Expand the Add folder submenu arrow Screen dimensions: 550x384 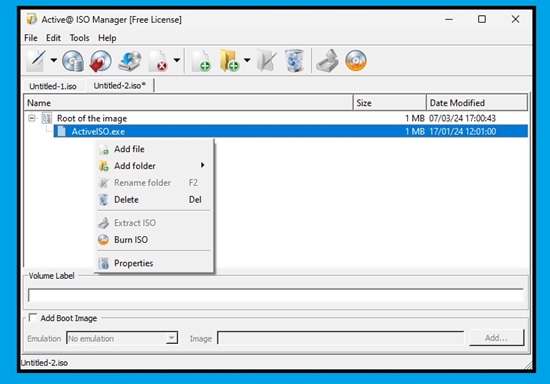(202, 165)
